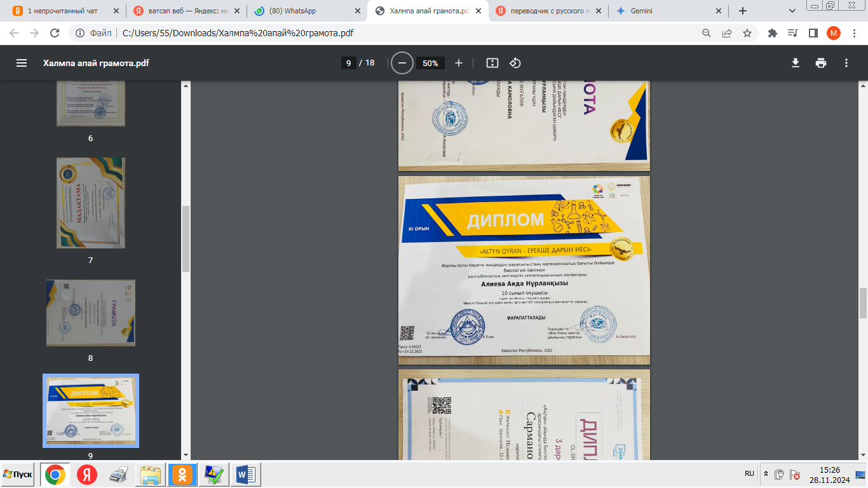This screenshot has width=868, height=488.
Task: Open Yandex Browser from the taskbar
Action: point(87,475)
